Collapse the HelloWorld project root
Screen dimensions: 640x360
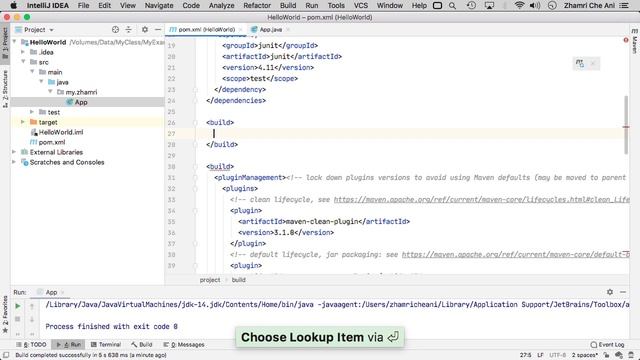(15, 42)
